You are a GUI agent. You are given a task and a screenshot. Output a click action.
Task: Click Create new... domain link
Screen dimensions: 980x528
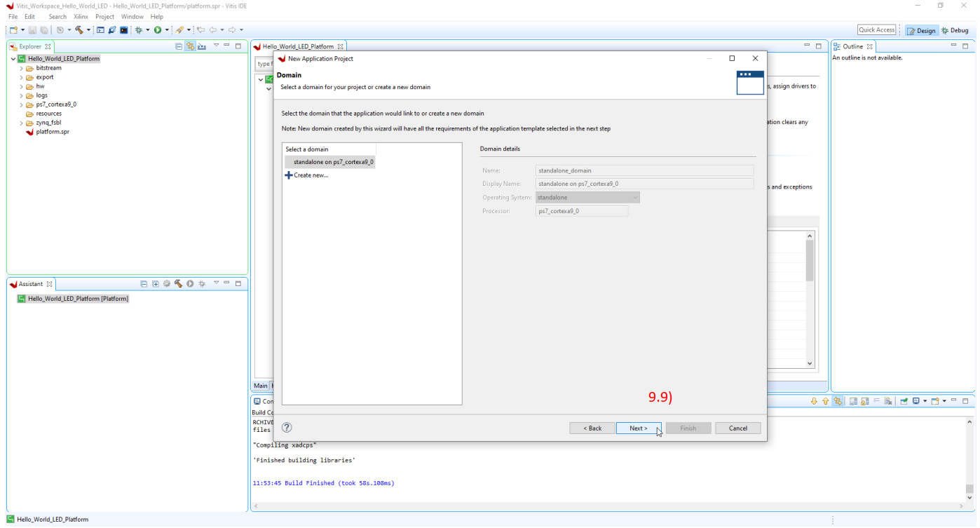307,175
